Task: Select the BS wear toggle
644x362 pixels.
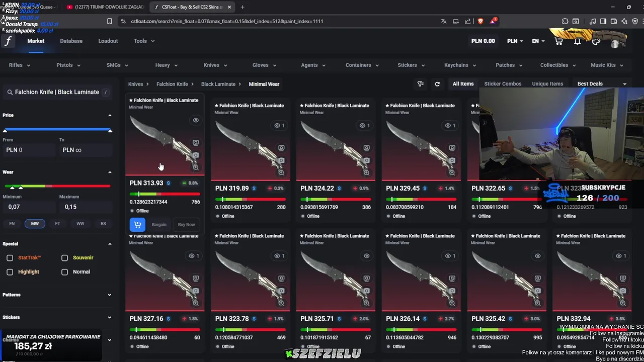Action: point(103,224)
